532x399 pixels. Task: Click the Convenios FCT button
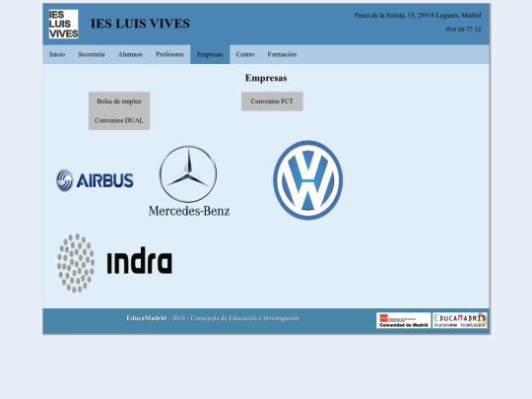tap(272, 101)
